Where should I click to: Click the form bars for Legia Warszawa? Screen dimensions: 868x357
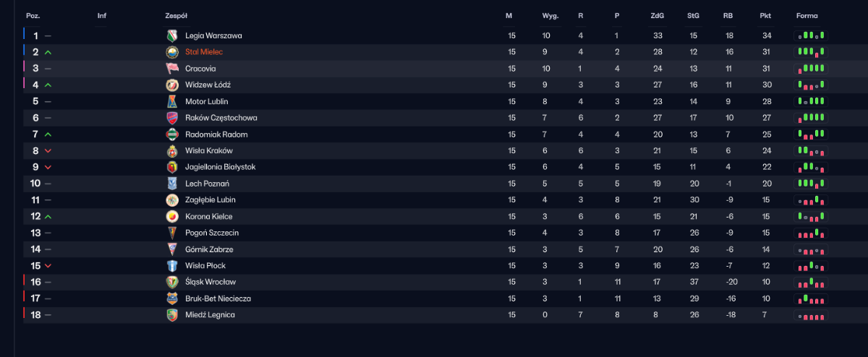point(812,35)
